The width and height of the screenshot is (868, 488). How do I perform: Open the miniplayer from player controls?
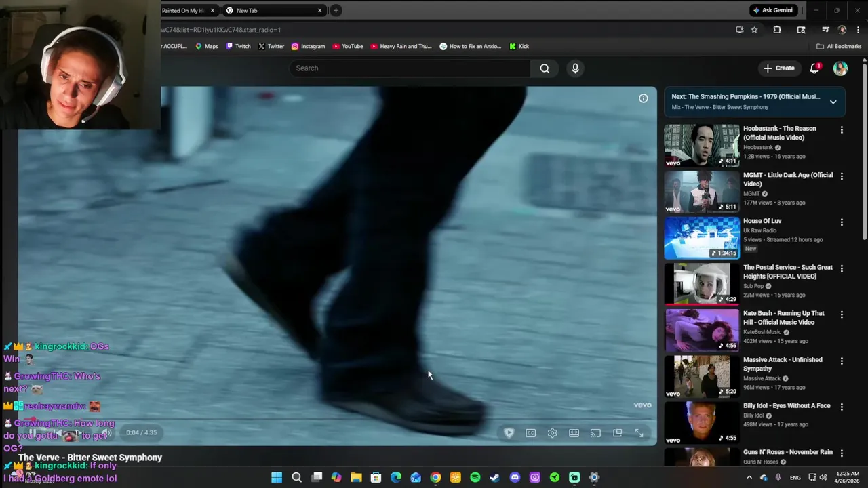click(618, 433)
